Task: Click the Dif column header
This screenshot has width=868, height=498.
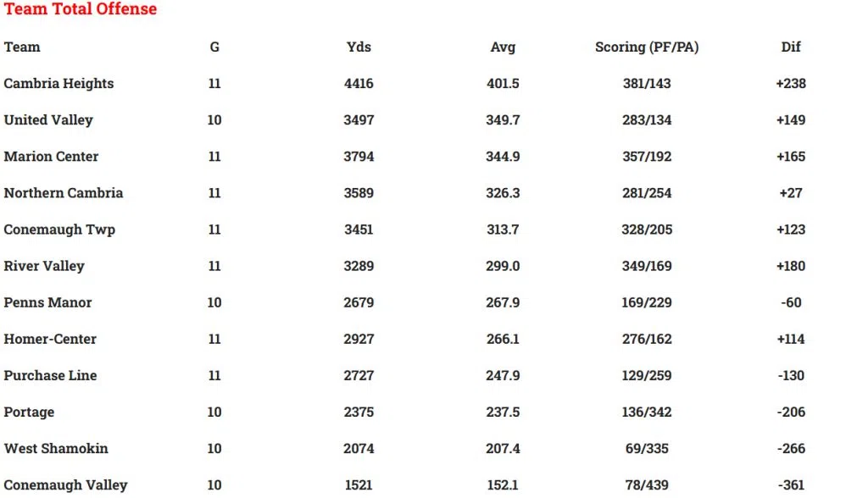Action: pos(791,47)
